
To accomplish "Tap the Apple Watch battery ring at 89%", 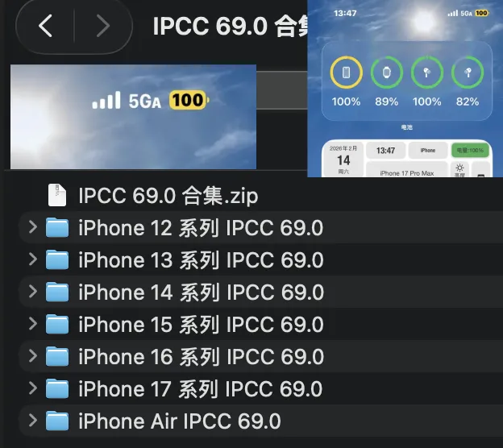I will (x=387, y=73).
